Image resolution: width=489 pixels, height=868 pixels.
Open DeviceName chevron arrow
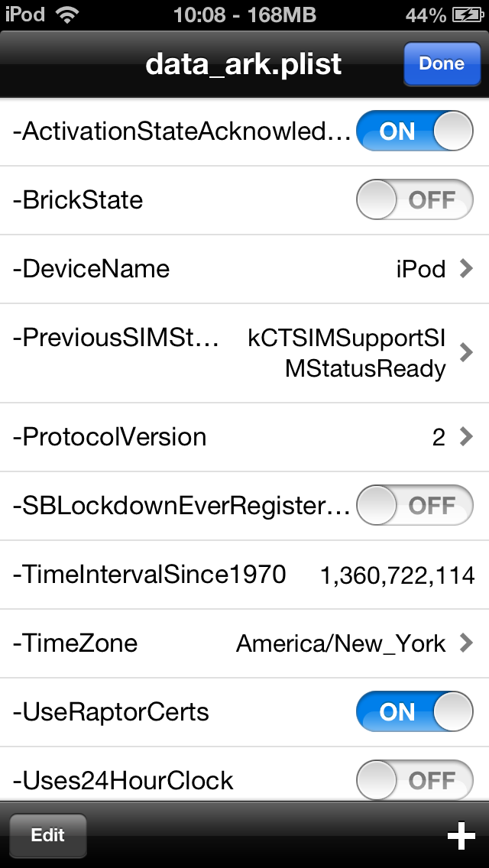[466, 268]
